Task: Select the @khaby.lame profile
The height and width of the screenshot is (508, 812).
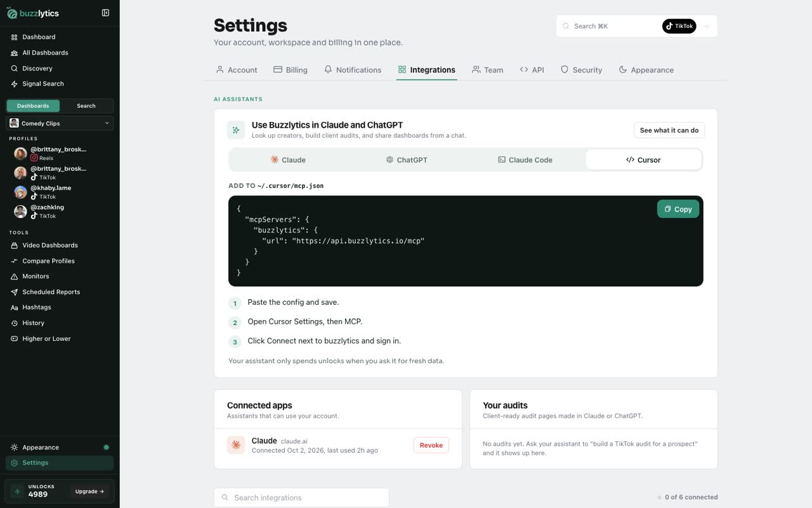Action: 60,192
